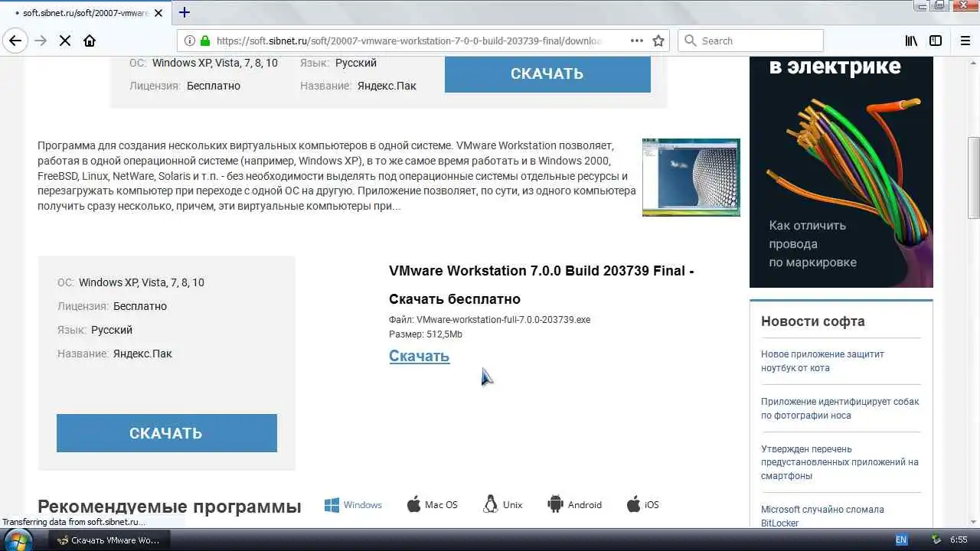Toggle the sidebar view icon
980x551 pixels.
(x=936, y=41)
